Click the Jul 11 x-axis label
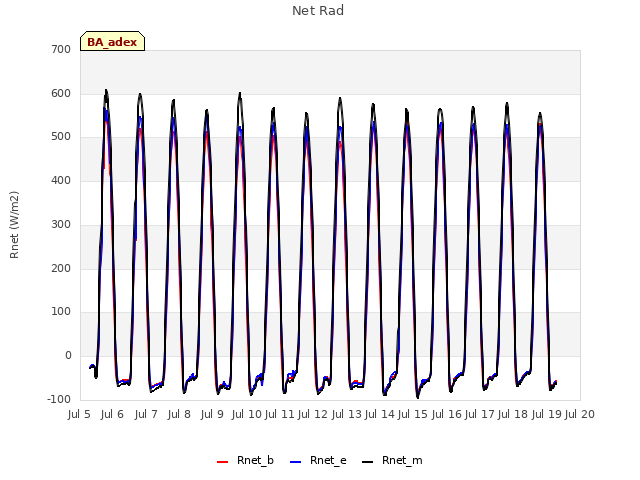Screen dimensions: 640x480 [x=280, y=414]
